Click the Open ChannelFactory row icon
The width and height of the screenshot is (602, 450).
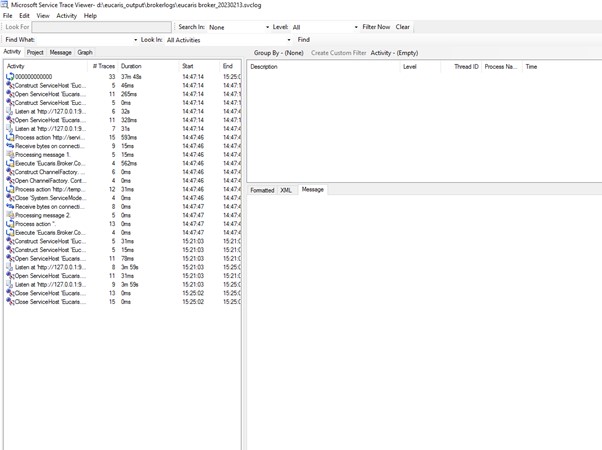coord(10,180)
